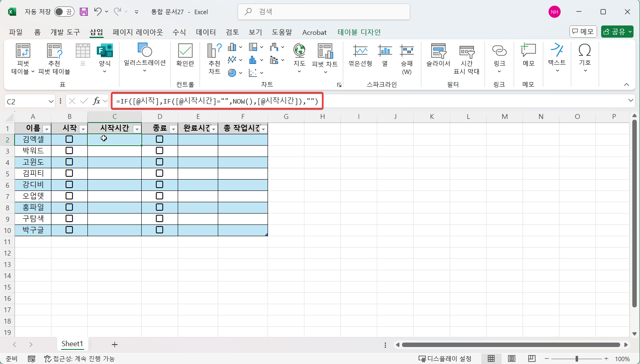Insert a Link
This screenshot has width=640, height=364.
point(499,58)
